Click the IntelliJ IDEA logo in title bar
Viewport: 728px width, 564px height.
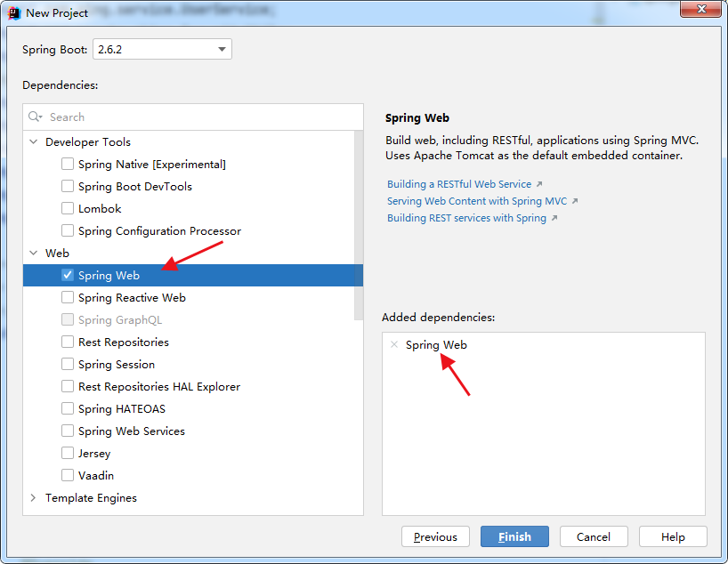tap(14, 13)
